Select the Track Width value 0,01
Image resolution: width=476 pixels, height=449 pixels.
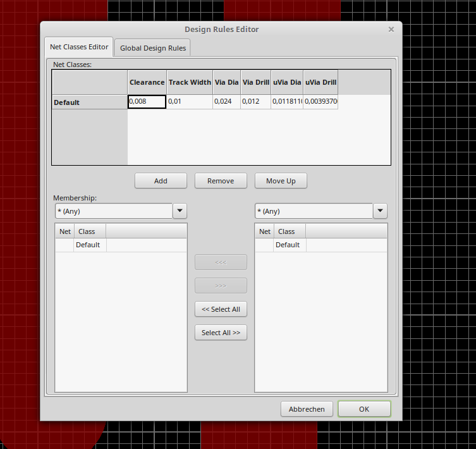pos(190,102)
